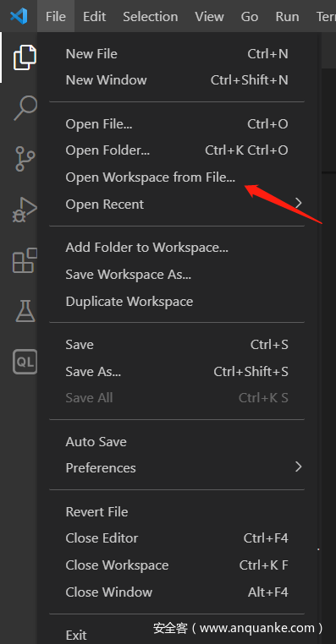Choose Open Workspace from File...
This screenshot has width=336, height=644.
coord(177,177)
